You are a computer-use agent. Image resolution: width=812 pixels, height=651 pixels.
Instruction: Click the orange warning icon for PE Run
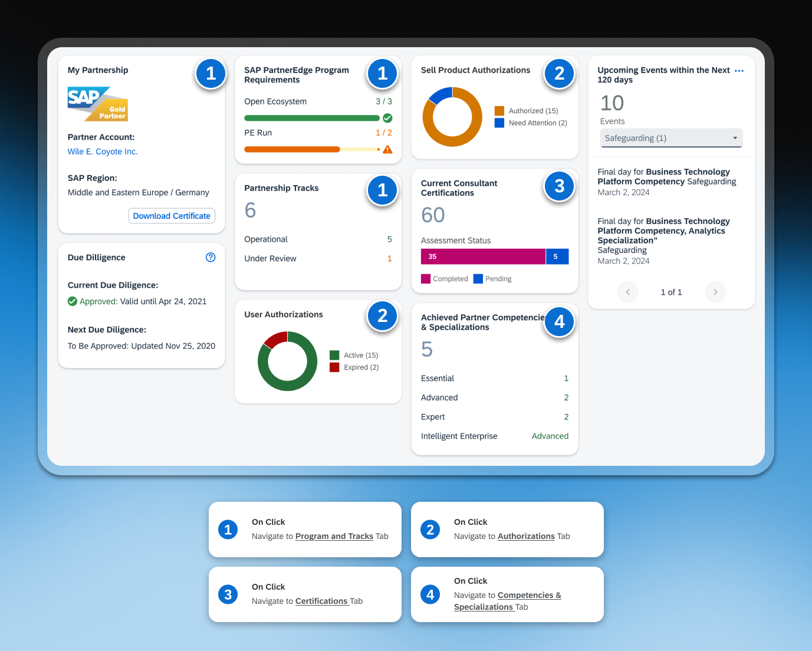(387, 149)
